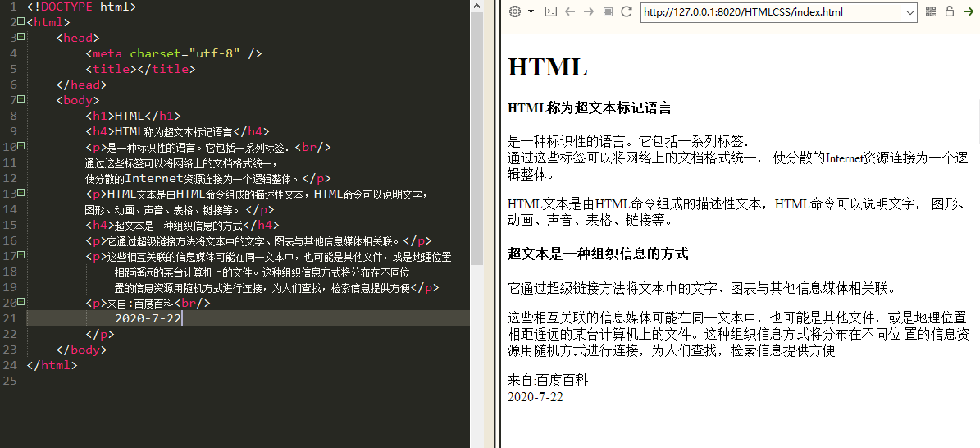Toggle the lock icon in browser toolbar
Screen dimensions: 980x448
[x=950, y=11]
